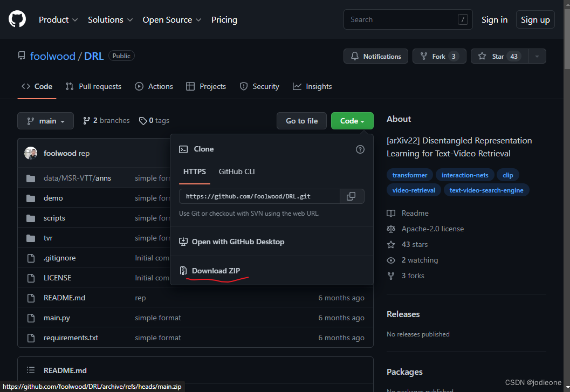Click the 2 branches link

(106, 120)
